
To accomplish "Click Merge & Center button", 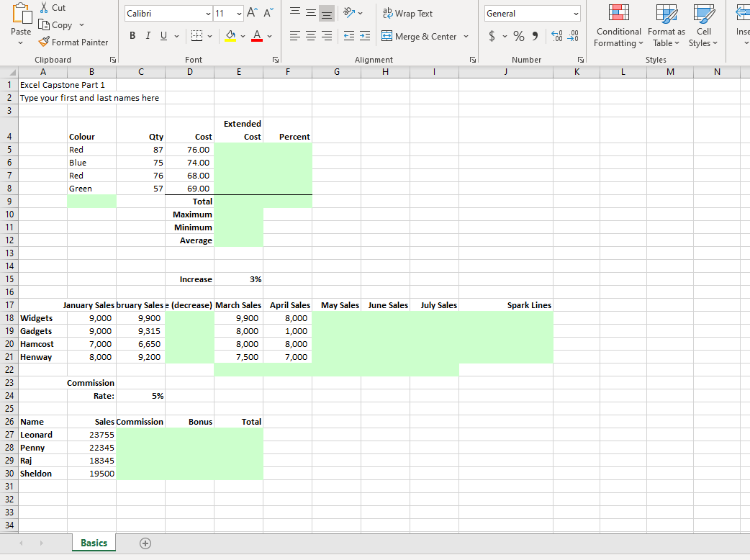I will click(419, 36).
